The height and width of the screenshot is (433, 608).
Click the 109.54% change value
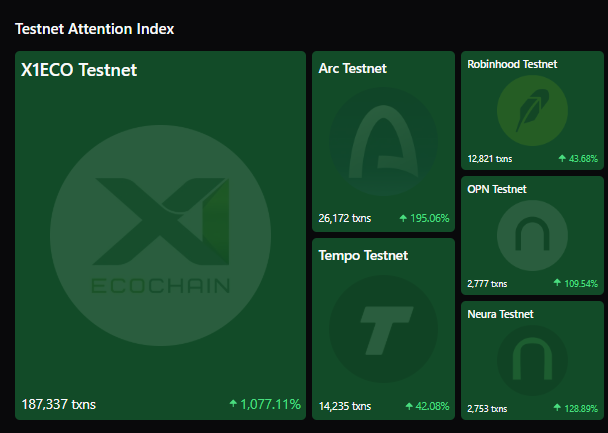pyautogui.click(x=581, y=284)
